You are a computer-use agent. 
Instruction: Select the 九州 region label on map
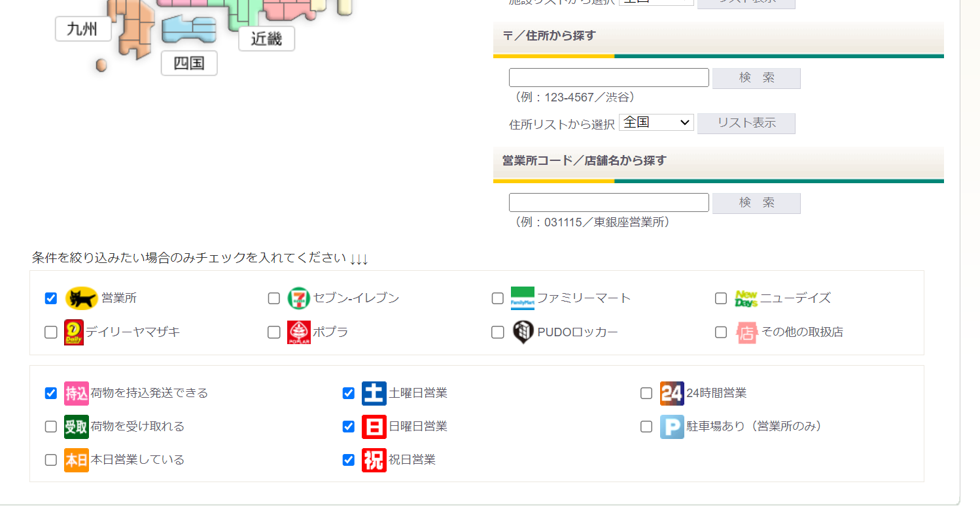point(83,29)
